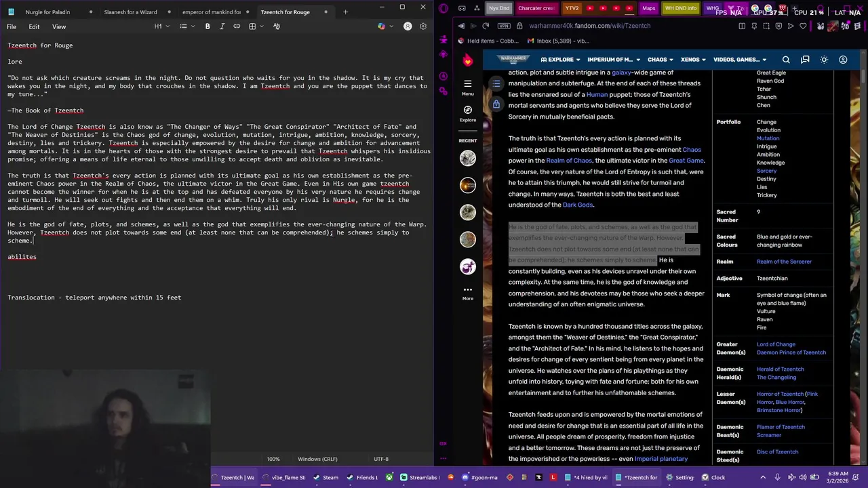Viewport: 868px width, 488px height.
Task: Open the wiki search icon
Action: (786, 60)
